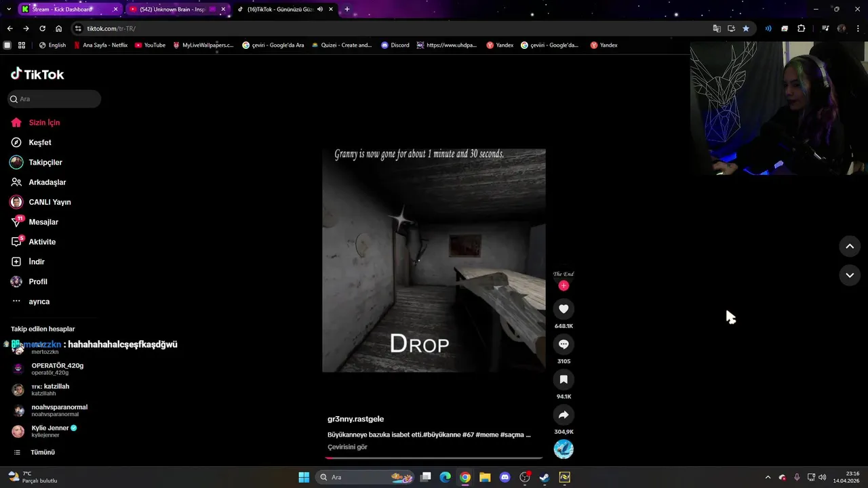The image size is (868, 488).
Task: Bookmark the video with the save icon
Action: 564,380
